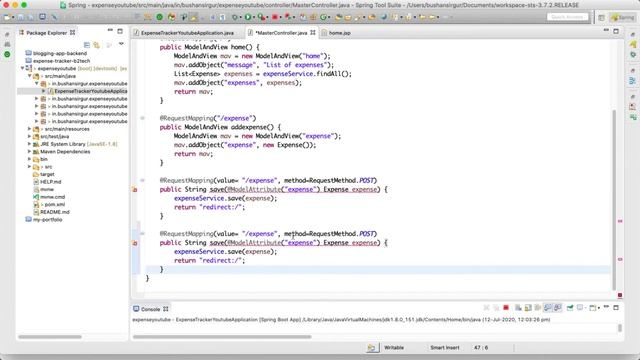Viewport: 640px width, 360px height.
Task: Select the pom.xml file
Action: 55,204
